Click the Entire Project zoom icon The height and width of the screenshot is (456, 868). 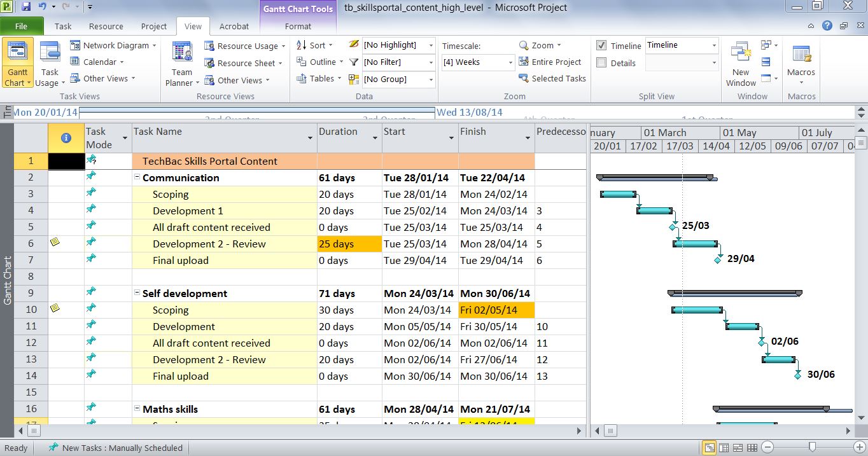(x=524, y=62)
